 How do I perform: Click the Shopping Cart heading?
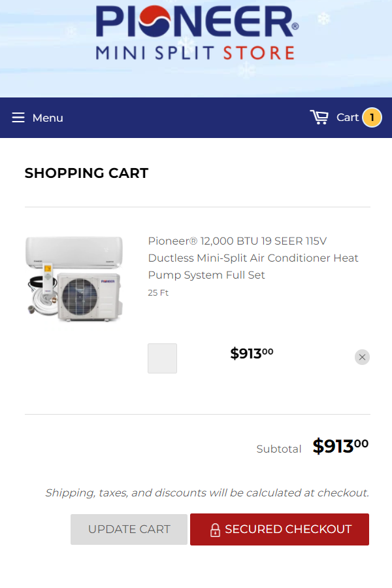(86, 173)
